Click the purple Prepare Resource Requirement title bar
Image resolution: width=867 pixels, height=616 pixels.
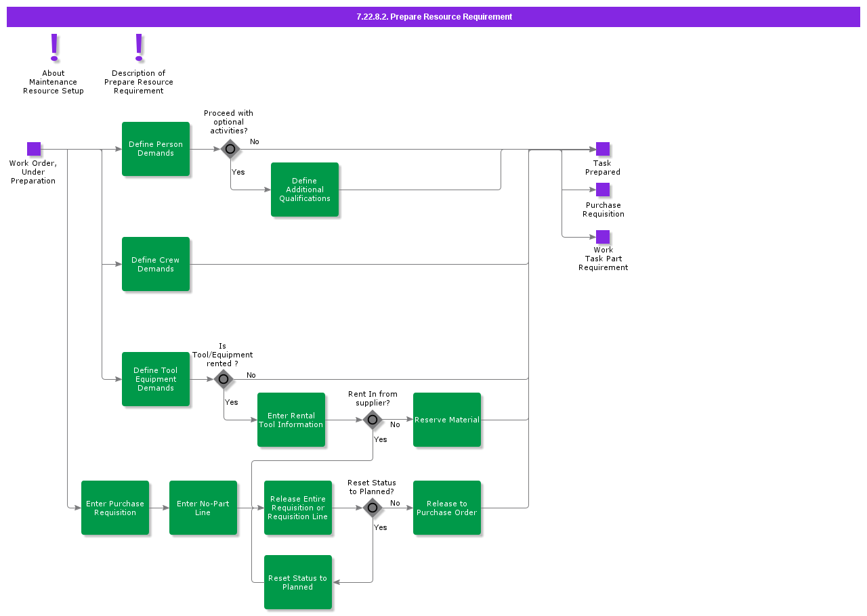point(433,17)
